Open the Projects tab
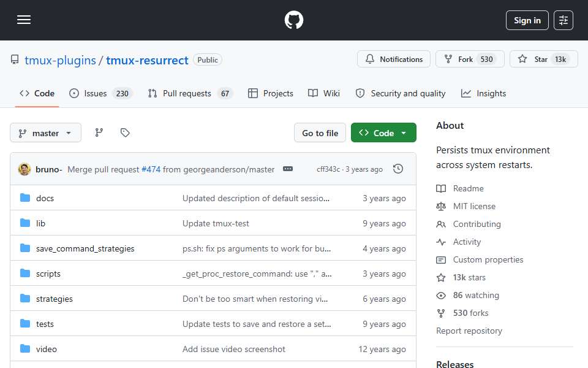This screenshot has width=588, height=368. pyautogui.click(x=270, y=93)
